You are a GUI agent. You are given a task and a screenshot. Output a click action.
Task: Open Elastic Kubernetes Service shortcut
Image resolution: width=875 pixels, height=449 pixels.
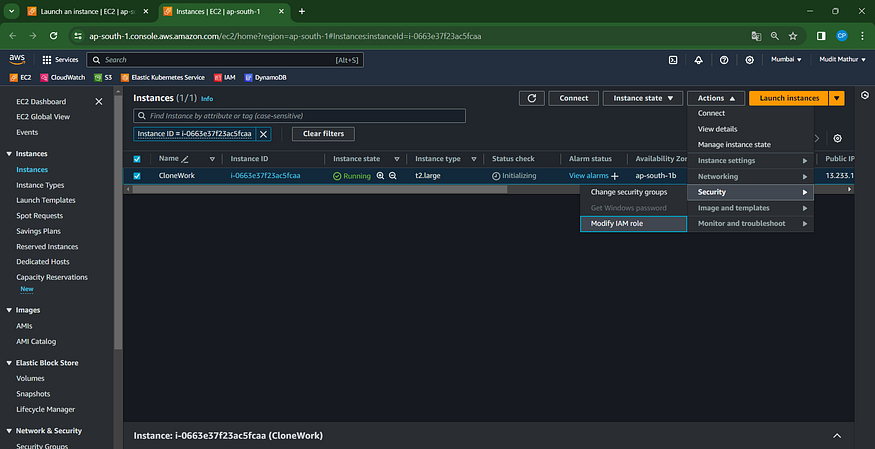[163, 78]
